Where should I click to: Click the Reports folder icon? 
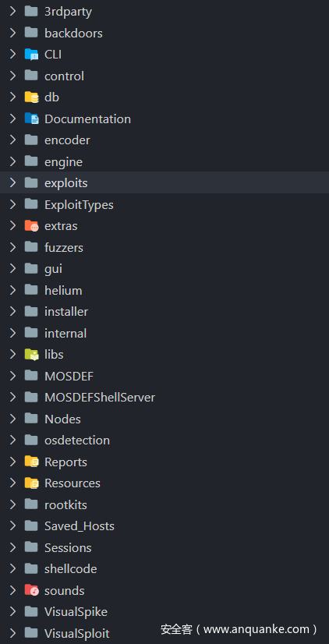click(x=31, y=462)
